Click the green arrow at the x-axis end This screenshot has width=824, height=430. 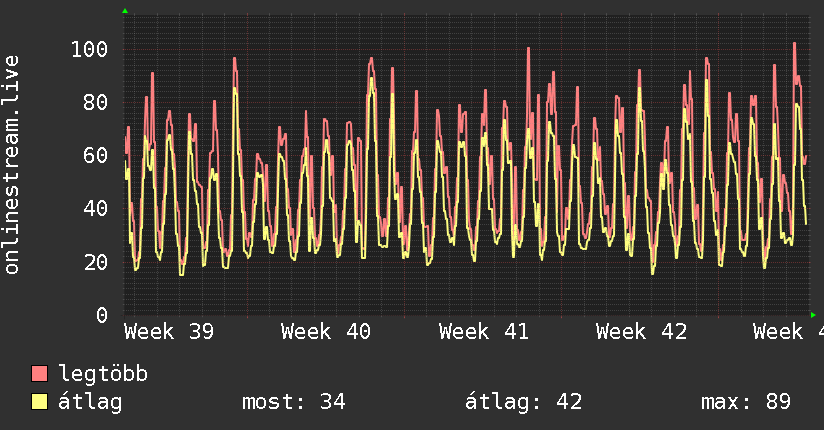(813, 315)
